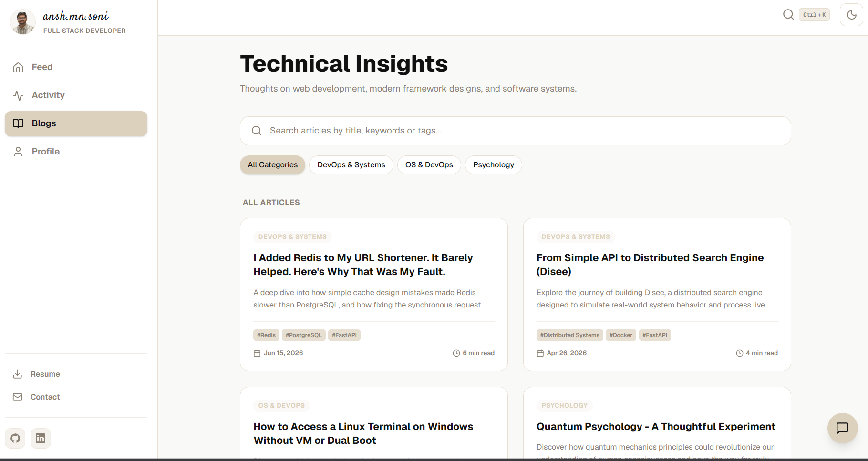Select the Blogs sidebar item
The height and width of the screenshot is (461, 868).
(76, 123)
